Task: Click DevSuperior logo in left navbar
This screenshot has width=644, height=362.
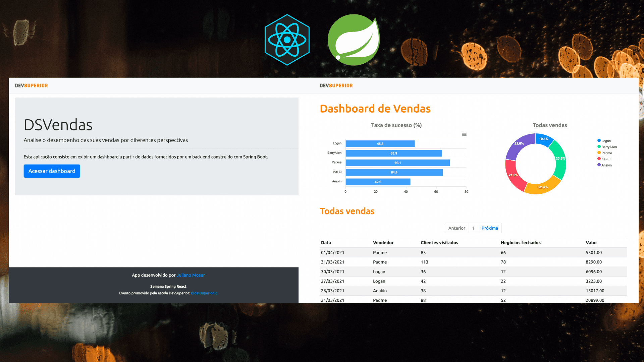Action: [32, 85]
